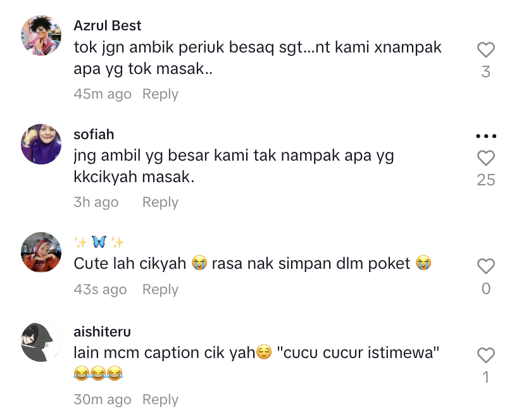Reply to aishiteru's comment
519x420 pixels.
point(160,400)
